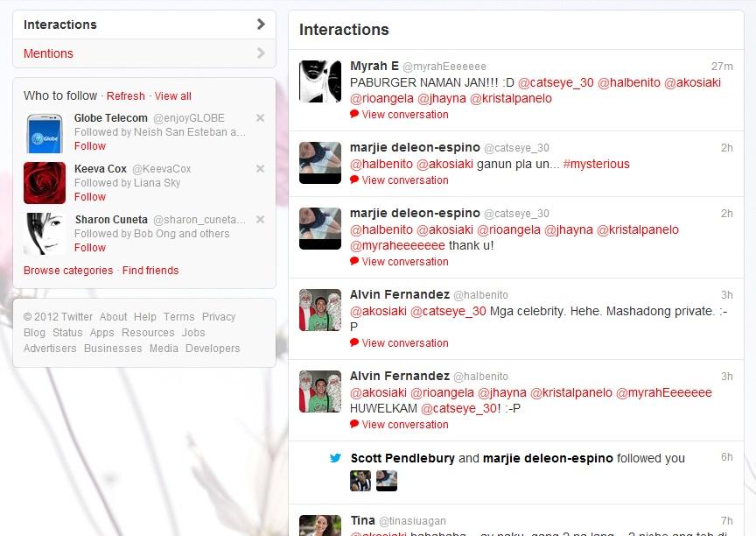Viewport: 756px width, 536px height.
Task: Open the Find friends link
Action: (150, 271)
